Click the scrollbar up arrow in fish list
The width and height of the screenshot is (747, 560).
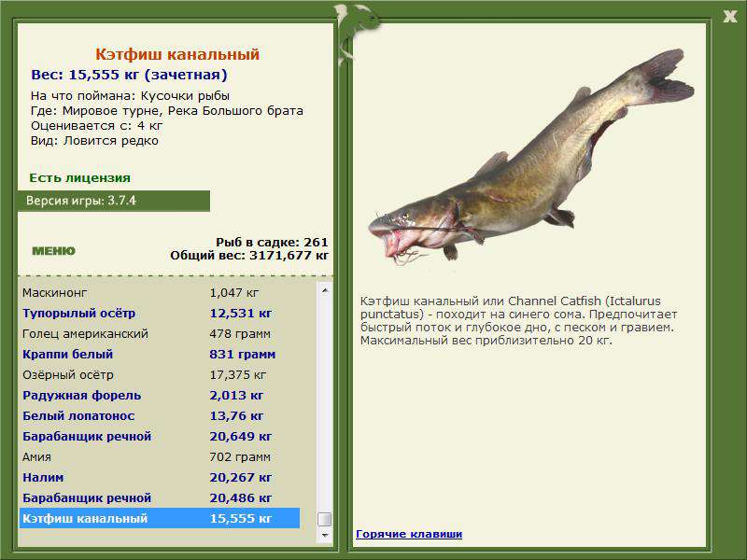(324, 290)
